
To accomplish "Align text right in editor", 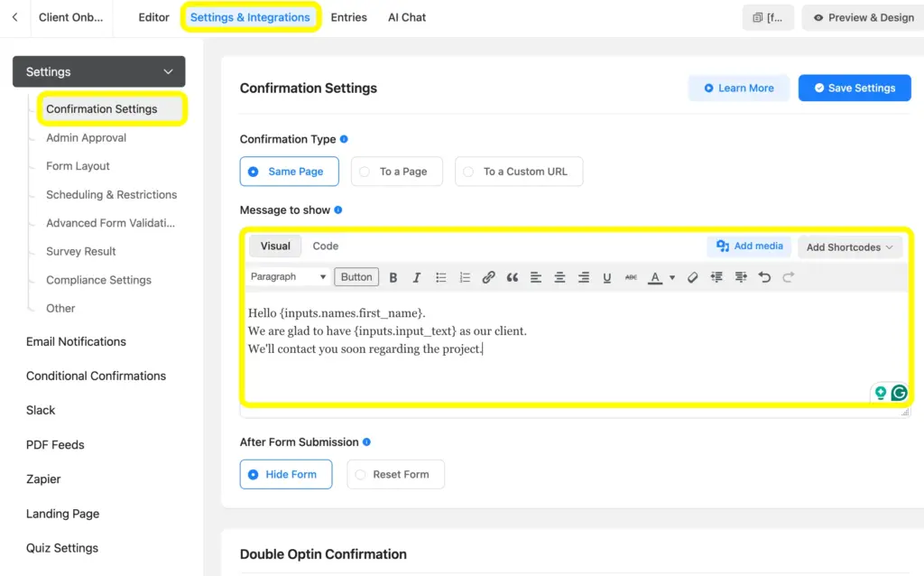I will click(x=584, y=277).
